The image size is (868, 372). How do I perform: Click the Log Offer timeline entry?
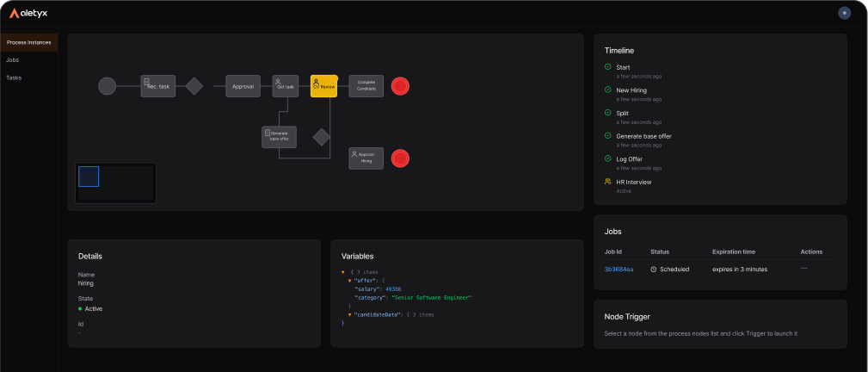click(x=630, y=159)
